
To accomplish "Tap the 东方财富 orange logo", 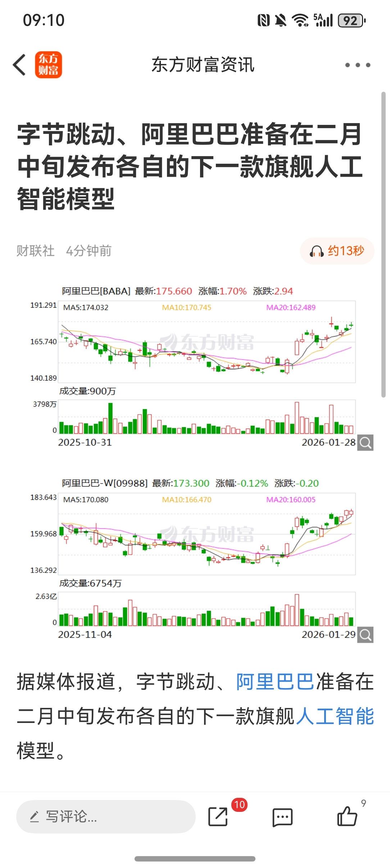I will [x=49, y=65].
